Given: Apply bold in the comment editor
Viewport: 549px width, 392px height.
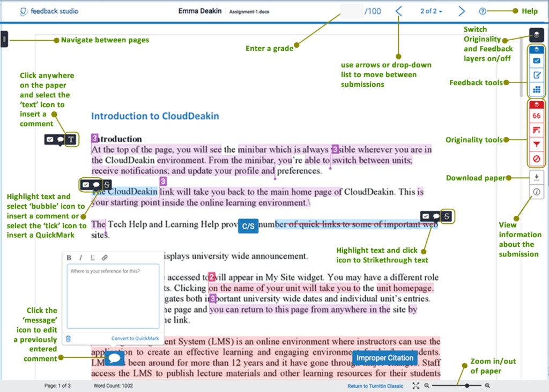Looking at the screenshot, I should coord(69,258).
